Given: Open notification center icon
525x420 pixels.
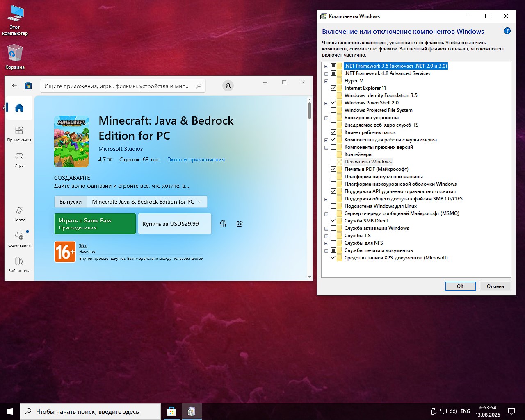Looking at the screenshot, I should [x=511, y=411].
